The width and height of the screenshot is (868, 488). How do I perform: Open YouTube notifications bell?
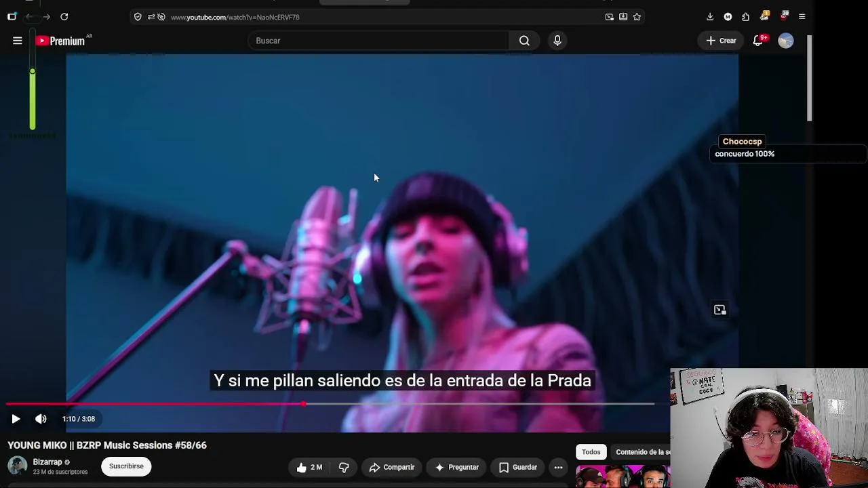(x=758, y=41)
